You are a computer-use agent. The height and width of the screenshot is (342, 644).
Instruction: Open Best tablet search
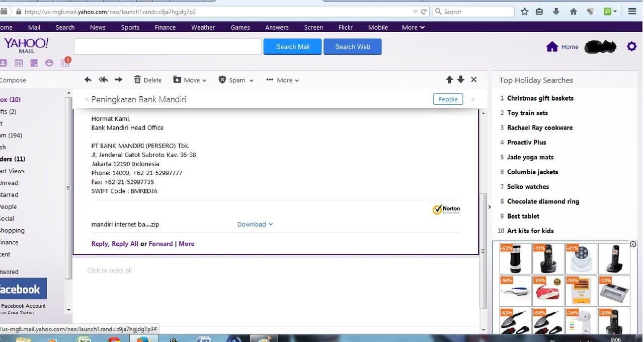tap(523, 216)
